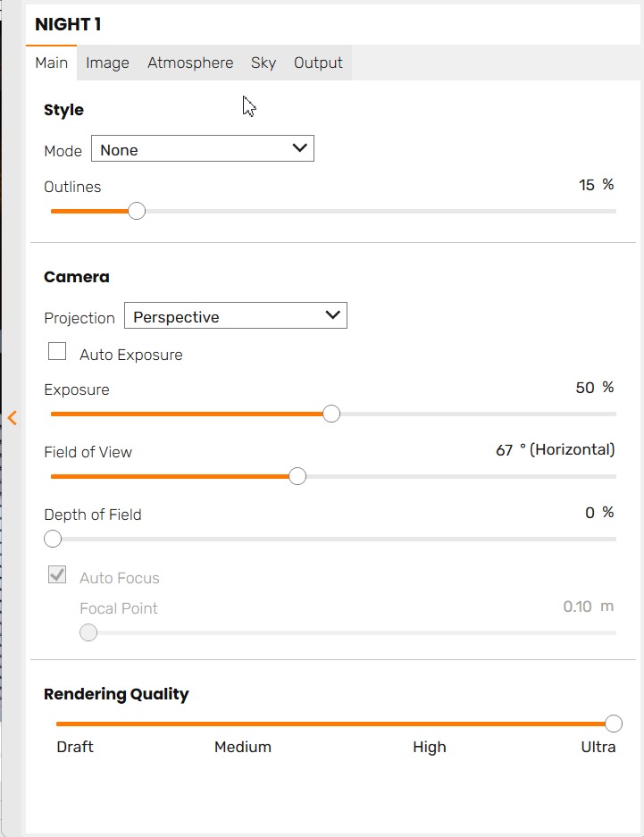
Task: Click the Outlines slider handle
Action: [x=137, y=212]
